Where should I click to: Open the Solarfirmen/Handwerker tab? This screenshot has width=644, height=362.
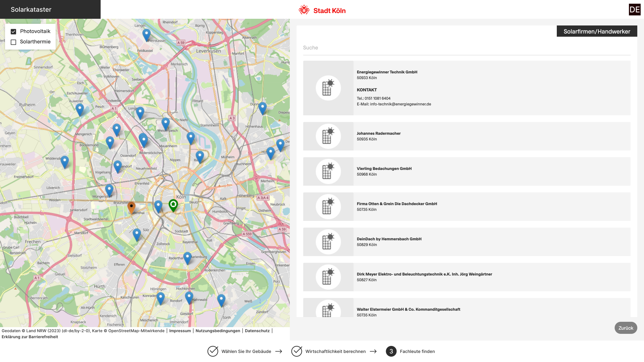tap(597, 32)
